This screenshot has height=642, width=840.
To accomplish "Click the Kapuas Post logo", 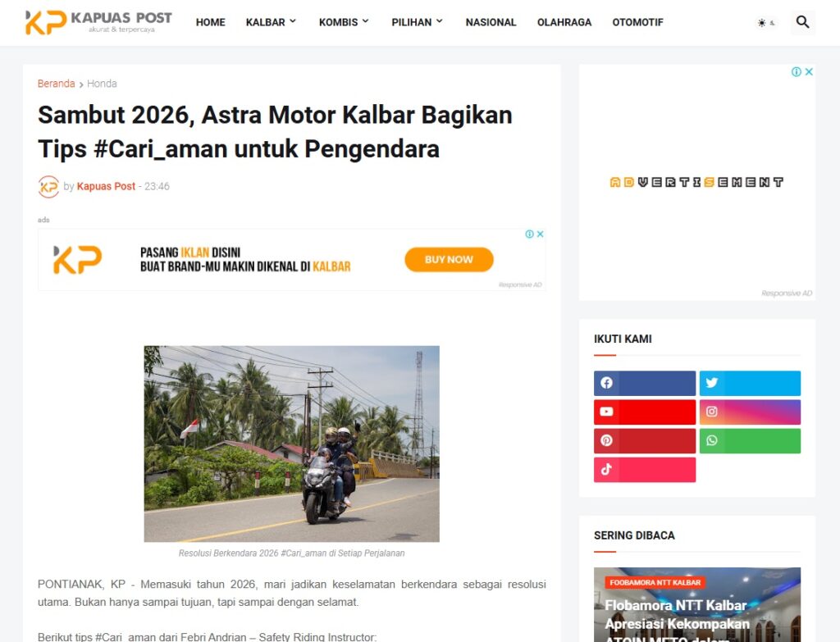I will [x=98, y=22].
